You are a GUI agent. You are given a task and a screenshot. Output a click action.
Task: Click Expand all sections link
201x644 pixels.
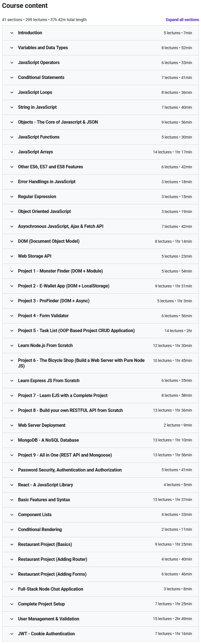pos(182,20)
